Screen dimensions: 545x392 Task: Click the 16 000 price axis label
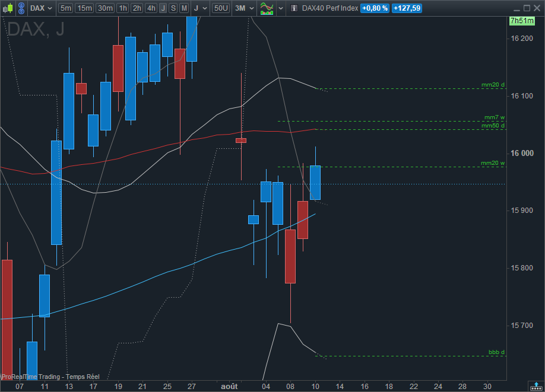[522, 153]
